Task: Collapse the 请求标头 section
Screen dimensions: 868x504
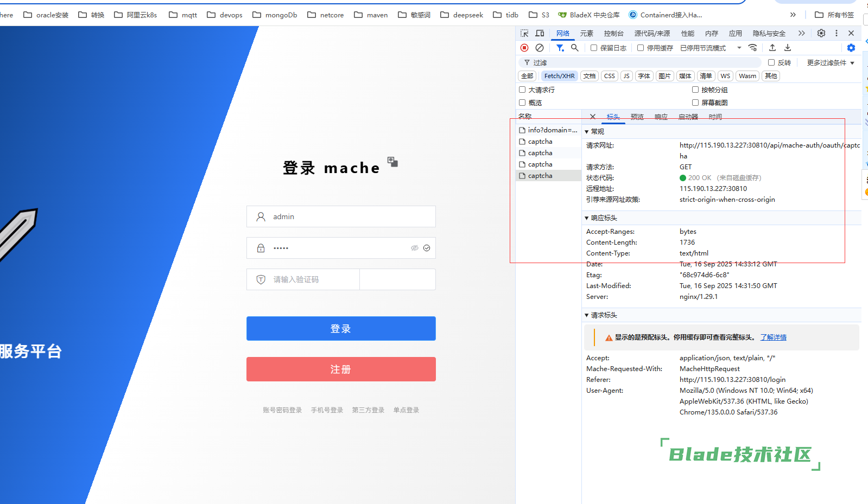Action: click(x=600, y=315)
